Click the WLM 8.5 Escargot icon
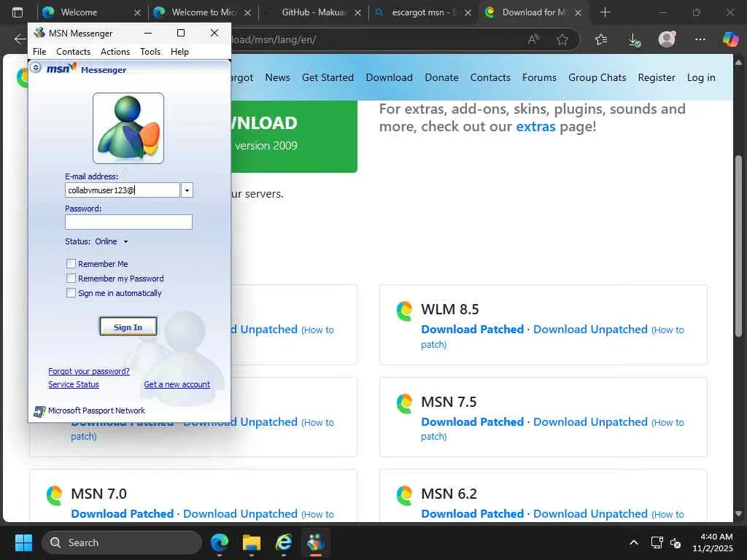Viewport: 747px width, 560px height. [x=404, y=311]
